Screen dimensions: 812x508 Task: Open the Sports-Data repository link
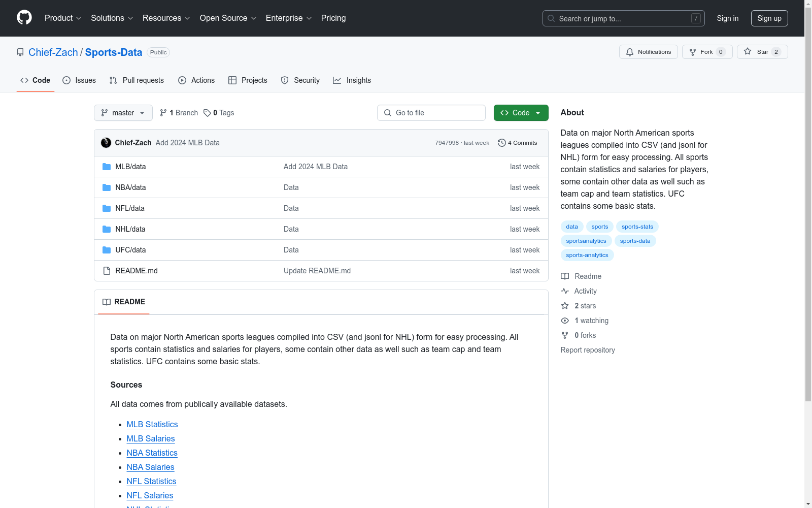click(114, 52)
